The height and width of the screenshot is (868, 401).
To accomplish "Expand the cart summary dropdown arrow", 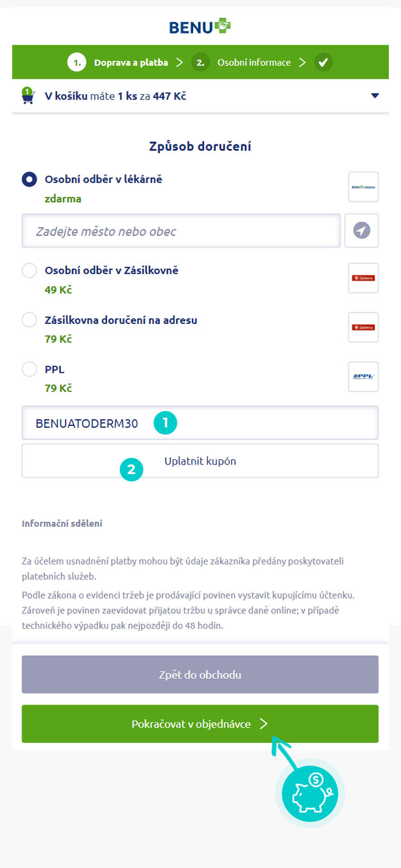I will click(x=375, y=96).
